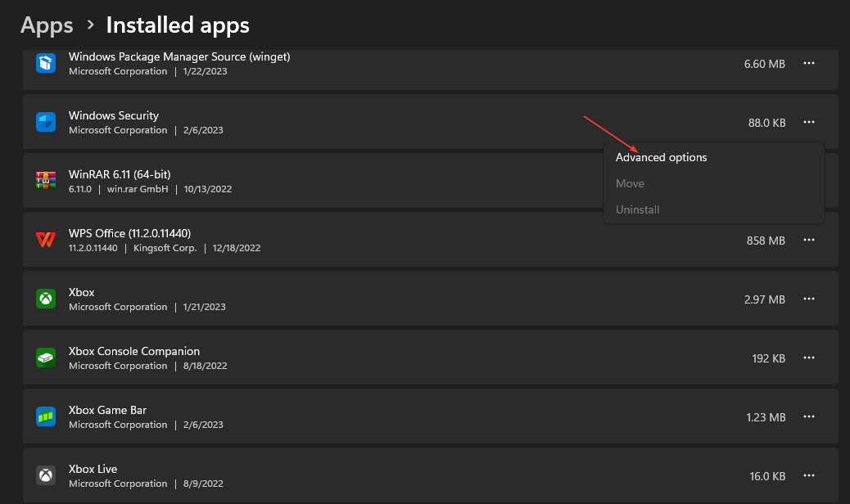Image resolution: width=850 pixels, height=504 pixels.
Task: Click the 858 MB size value
Action: tap(766, 241)
